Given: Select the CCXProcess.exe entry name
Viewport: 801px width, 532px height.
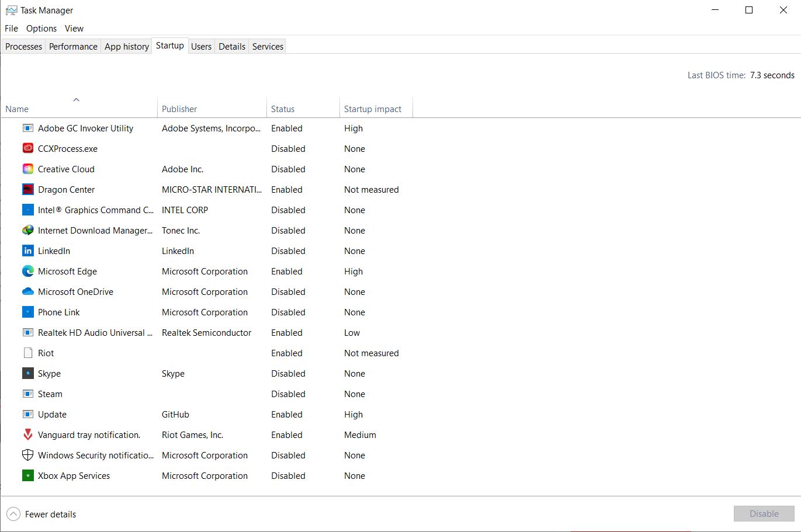Looking at the screenshot, I should [68, 148].
